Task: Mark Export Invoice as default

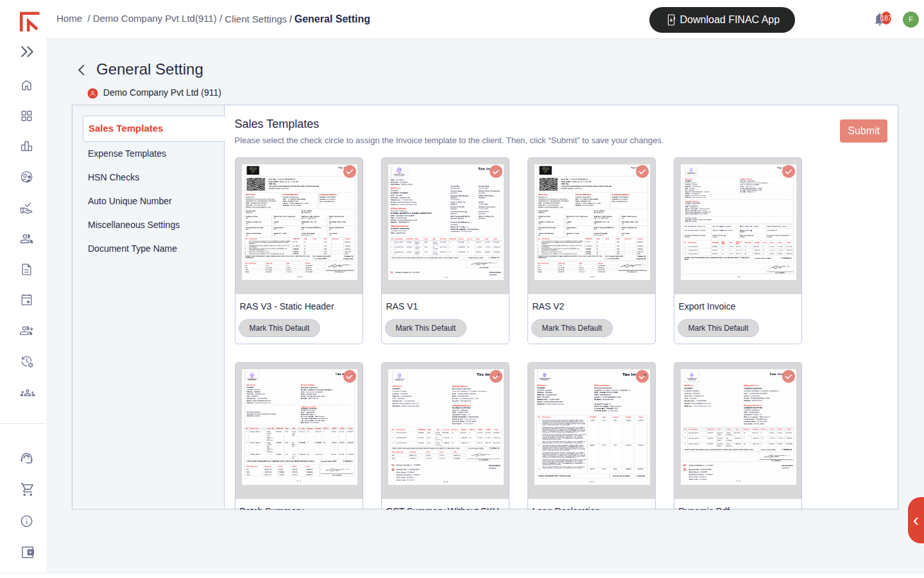Action: point(718,328)
